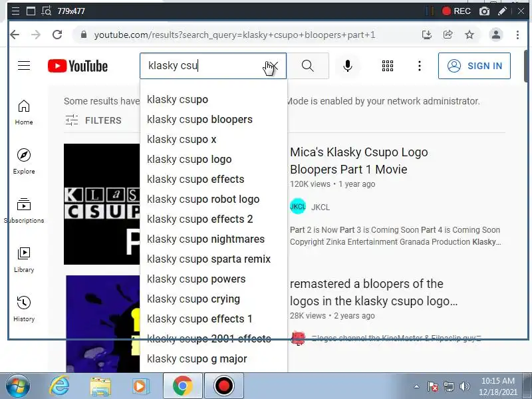Select suggestion "klasky csupo"

pos(213,99)
